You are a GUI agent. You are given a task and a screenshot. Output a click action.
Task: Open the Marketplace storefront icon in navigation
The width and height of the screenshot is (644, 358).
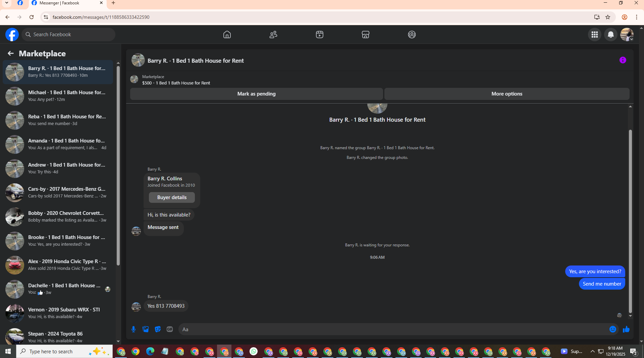[x=366, y=35]
